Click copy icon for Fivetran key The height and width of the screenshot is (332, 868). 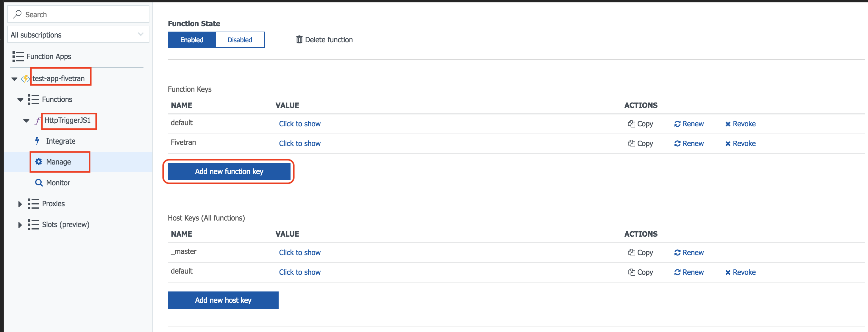[x=631, y=143]
